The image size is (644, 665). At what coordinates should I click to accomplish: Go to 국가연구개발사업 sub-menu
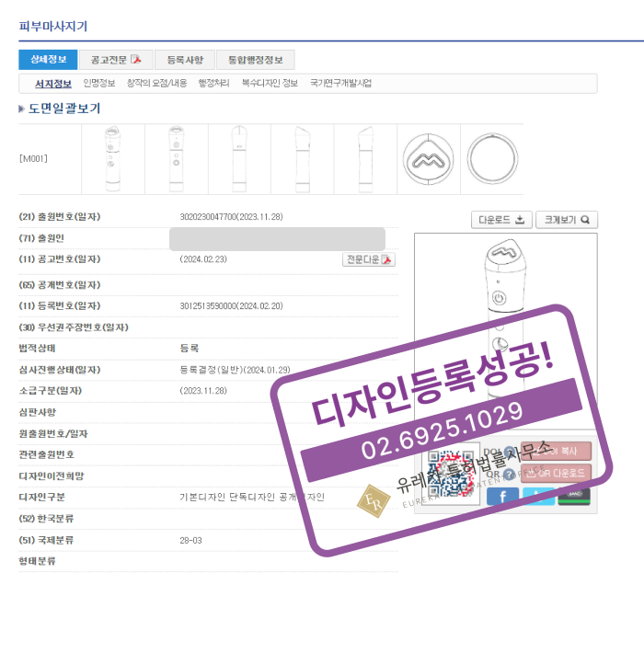(340, 84)
